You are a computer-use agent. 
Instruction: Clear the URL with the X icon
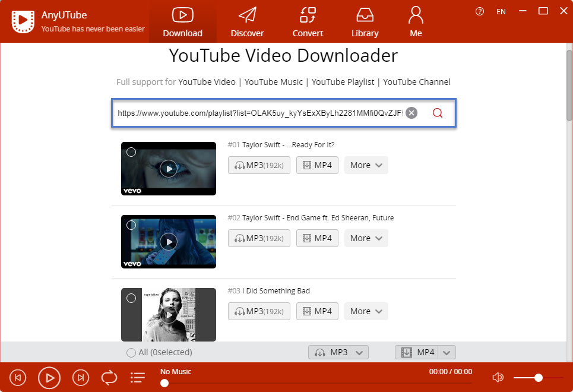(x=411, y=113)
